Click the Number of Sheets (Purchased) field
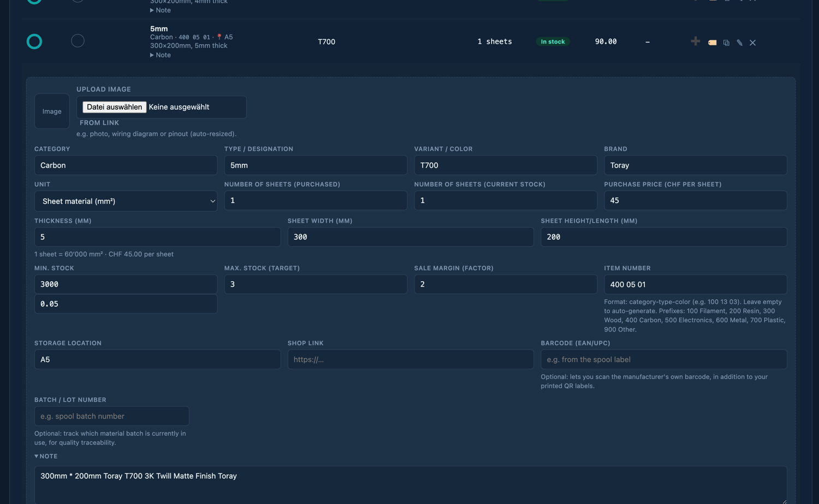The width and height of the screenshot is (819, 504). point(316,200)
